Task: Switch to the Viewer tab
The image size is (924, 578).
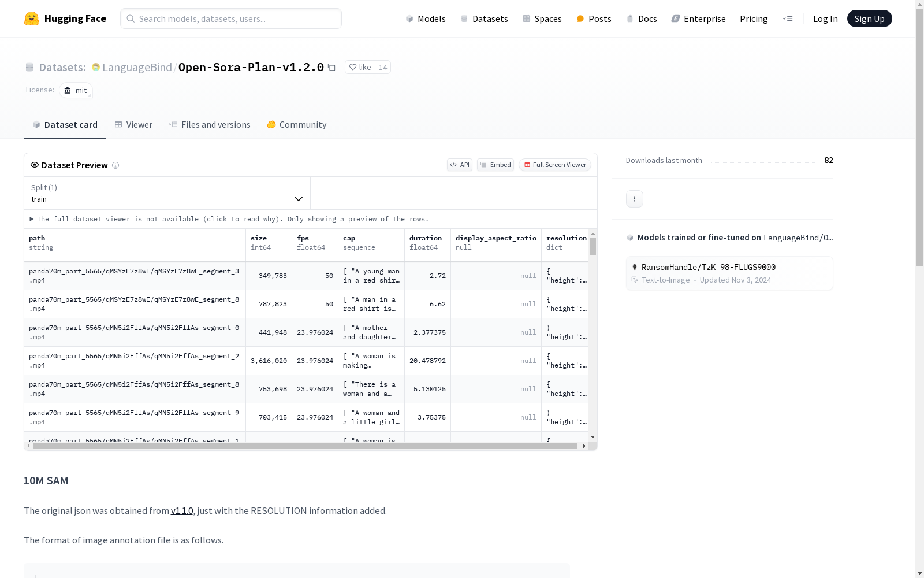Action: point(133,125)
